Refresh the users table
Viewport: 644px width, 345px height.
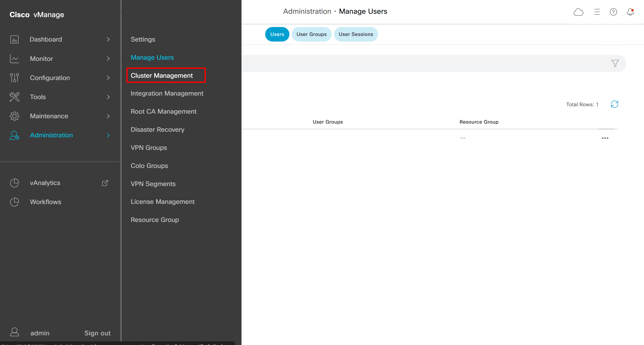coord(614,104)
